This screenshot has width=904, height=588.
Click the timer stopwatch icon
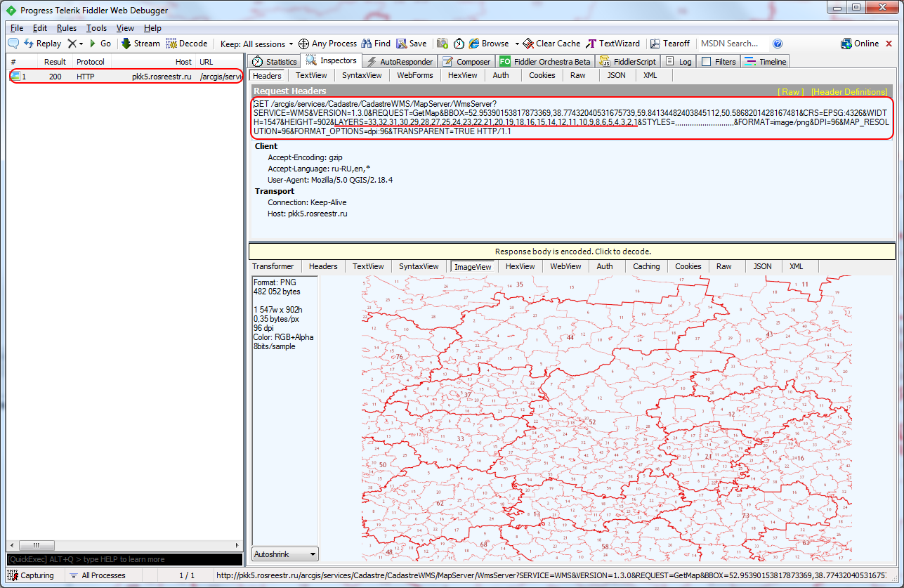tap(459, 44)
